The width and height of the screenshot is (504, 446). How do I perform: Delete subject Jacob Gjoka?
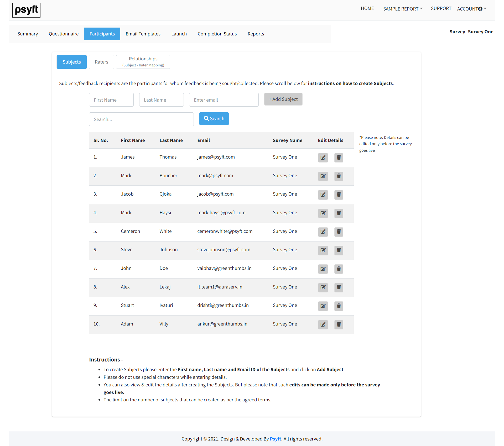[339, 195]
